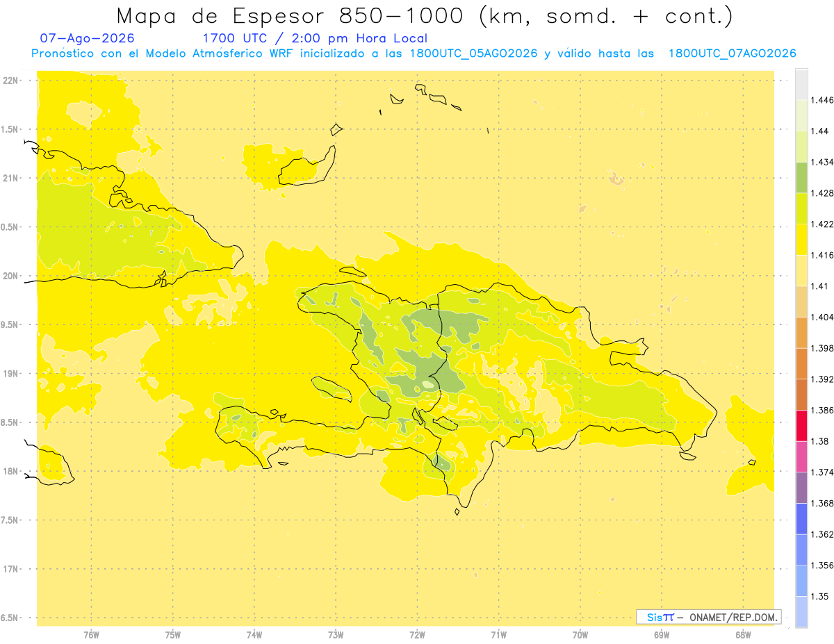This screenshot has width=834, height=644.
Task: Click the '76W' longitude label
Action: point(91,635)
